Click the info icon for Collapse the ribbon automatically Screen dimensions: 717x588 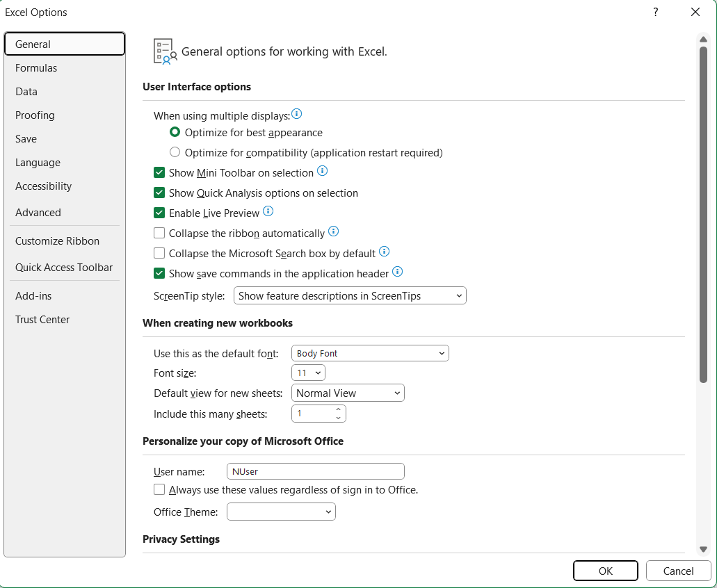coord(333,231)
